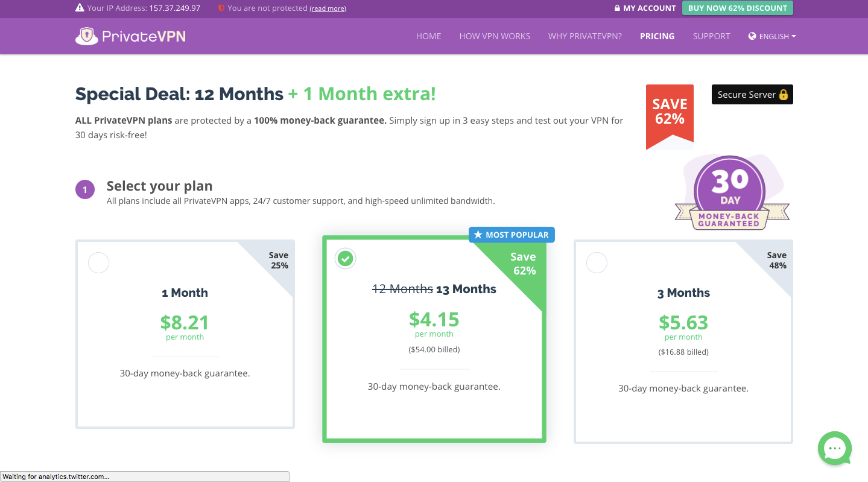
Task: Open the live chat bubble icon
Action: click(x=835, y=448)
